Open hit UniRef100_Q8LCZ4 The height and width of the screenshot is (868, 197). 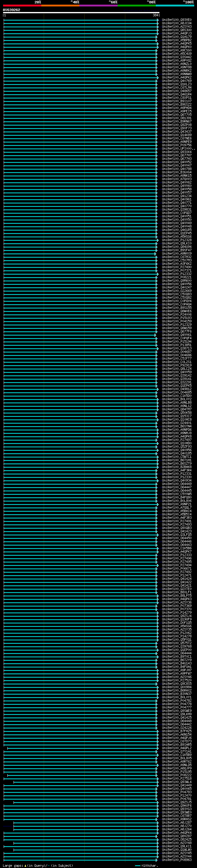(x=177, y=369)
